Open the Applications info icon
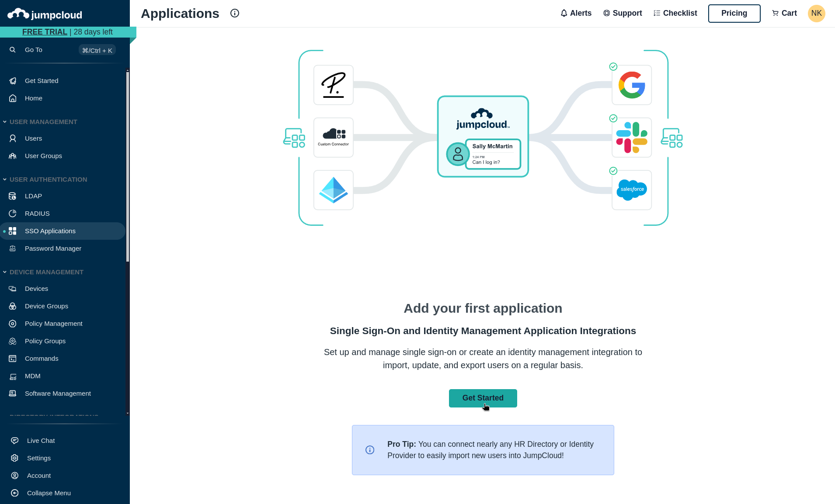The height and width of the screenshot is (504, 835). point(234,13)
